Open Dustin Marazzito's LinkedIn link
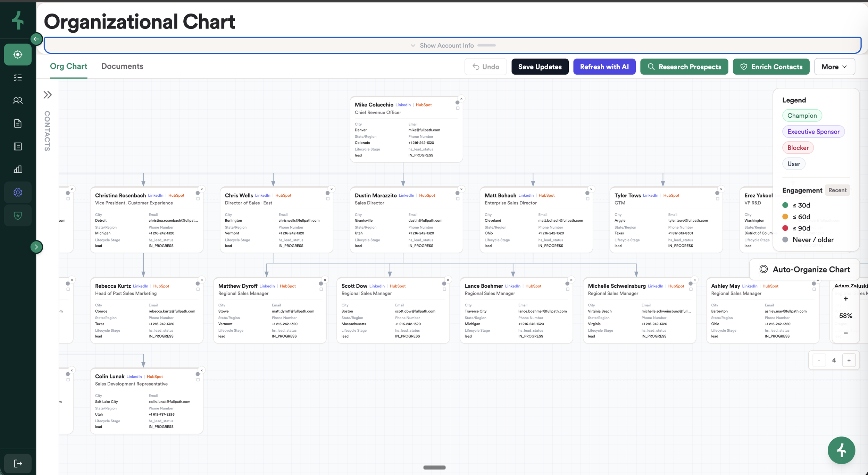Screen dimensions: 868x475 click(406, 195)
